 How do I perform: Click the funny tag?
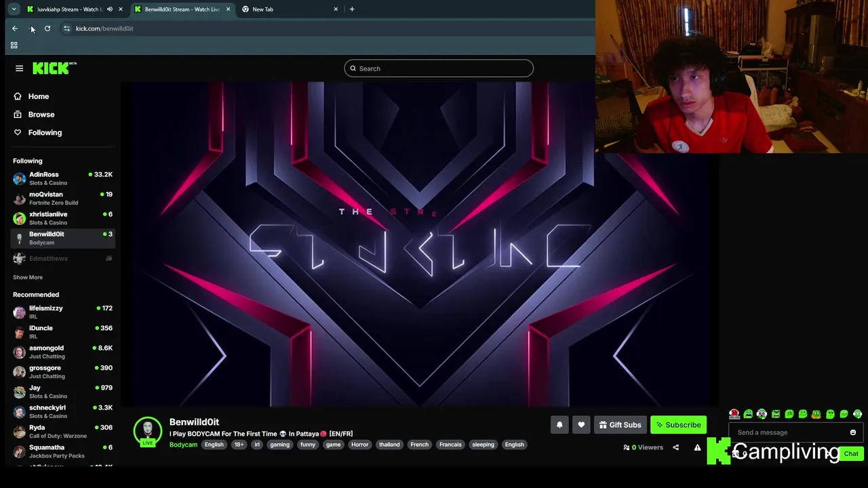click(x=308, y=445)
